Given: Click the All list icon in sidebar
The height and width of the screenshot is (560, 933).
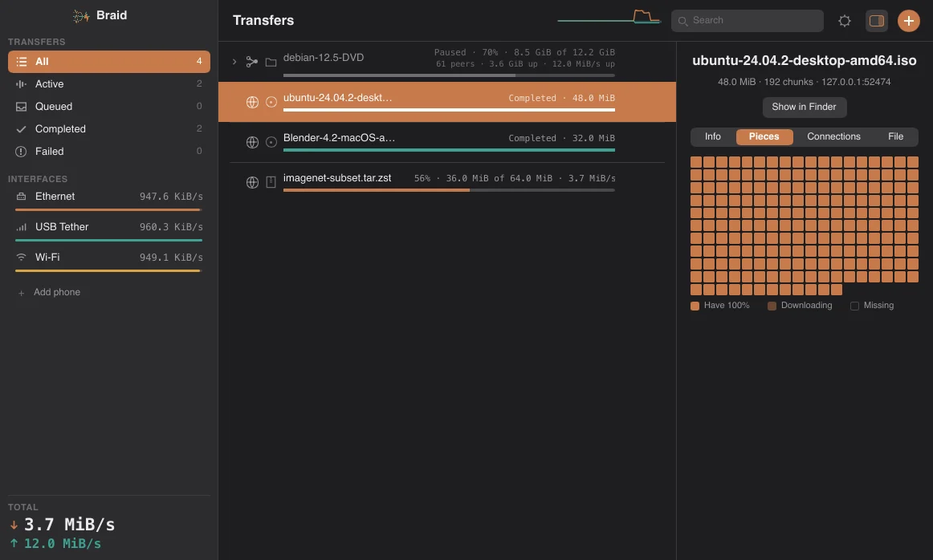Looking at the screenshot, I should coord(22,62).
